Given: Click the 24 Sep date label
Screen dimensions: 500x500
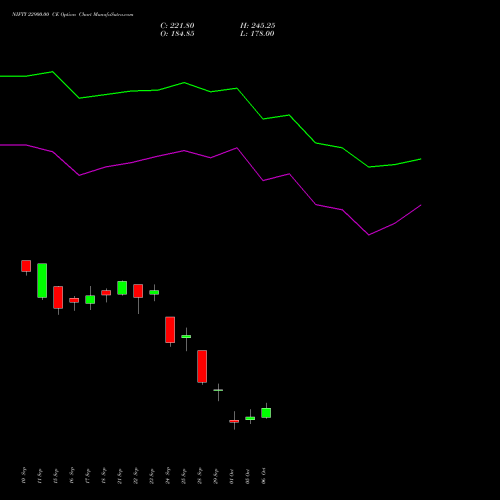Looking at the screenshot, I should pyautogui.click(x=168, y=476).
